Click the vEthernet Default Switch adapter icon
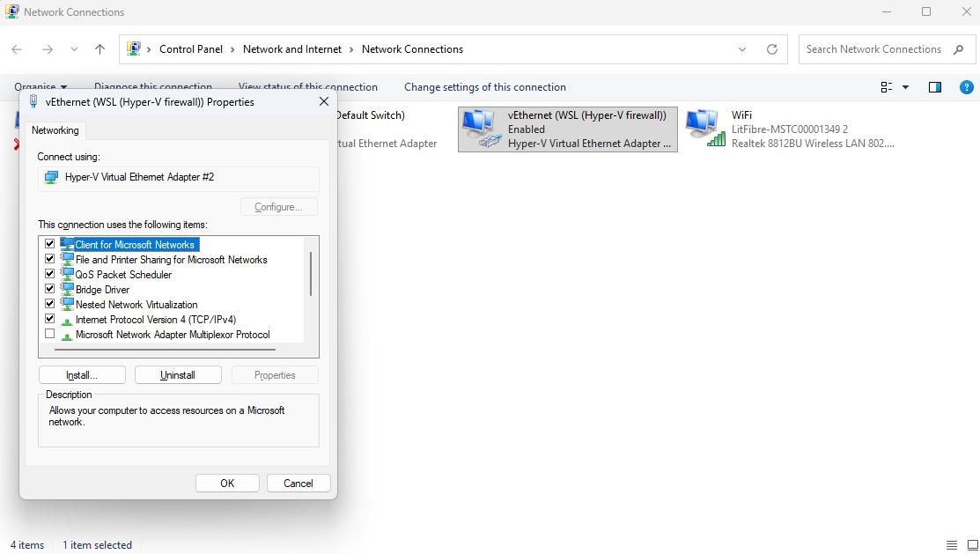Screen dimensions: 980x554 (370, 115)
